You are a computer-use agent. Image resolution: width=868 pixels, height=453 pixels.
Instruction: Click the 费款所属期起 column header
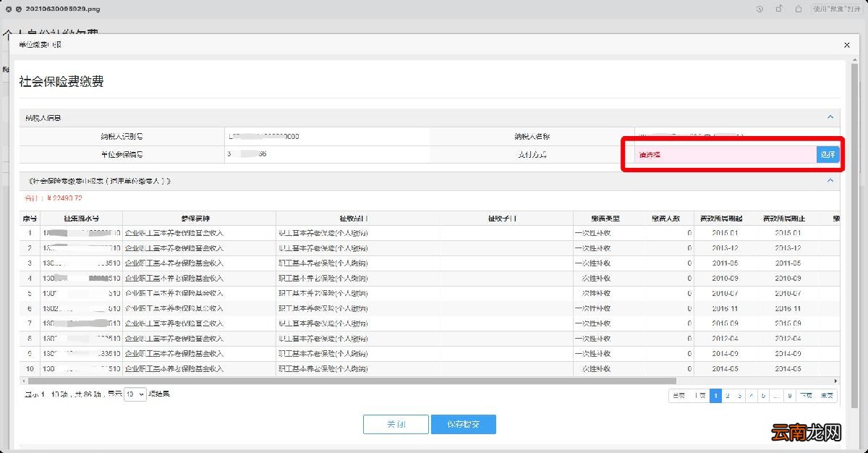tap(724, 219)
